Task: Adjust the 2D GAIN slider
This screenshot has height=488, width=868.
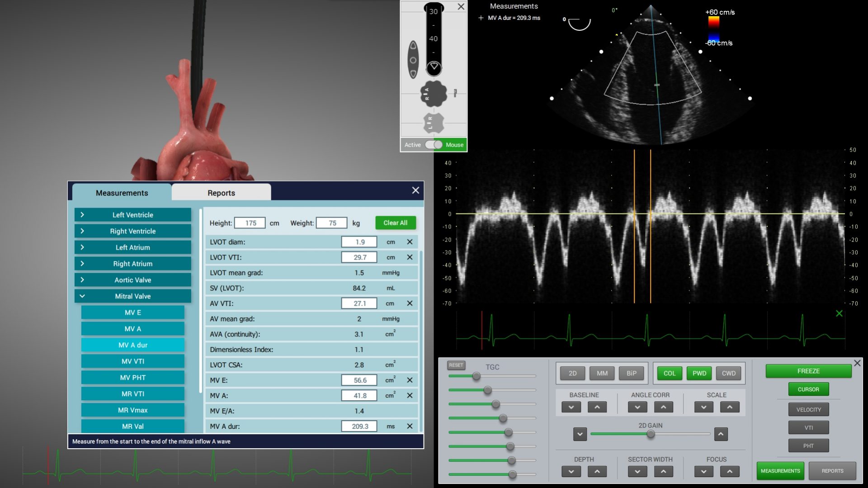Action: tap(651, 434)
